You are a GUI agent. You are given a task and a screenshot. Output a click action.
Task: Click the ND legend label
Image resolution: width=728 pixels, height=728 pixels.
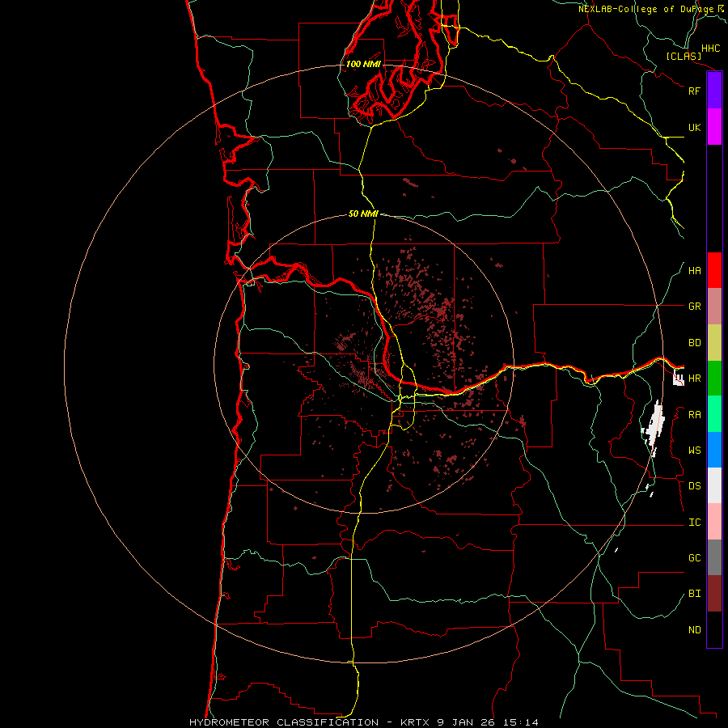694,629
